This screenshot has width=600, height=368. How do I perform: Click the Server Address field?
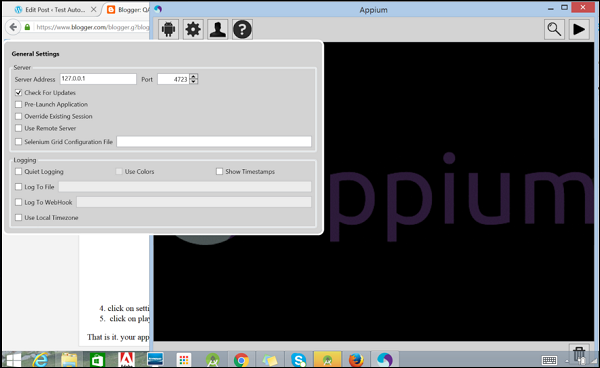(x=98, y=79)
